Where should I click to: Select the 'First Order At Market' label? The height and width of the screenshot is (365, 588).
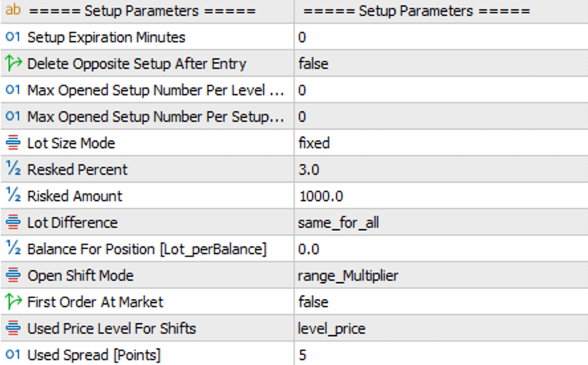(x=95, y=302)
